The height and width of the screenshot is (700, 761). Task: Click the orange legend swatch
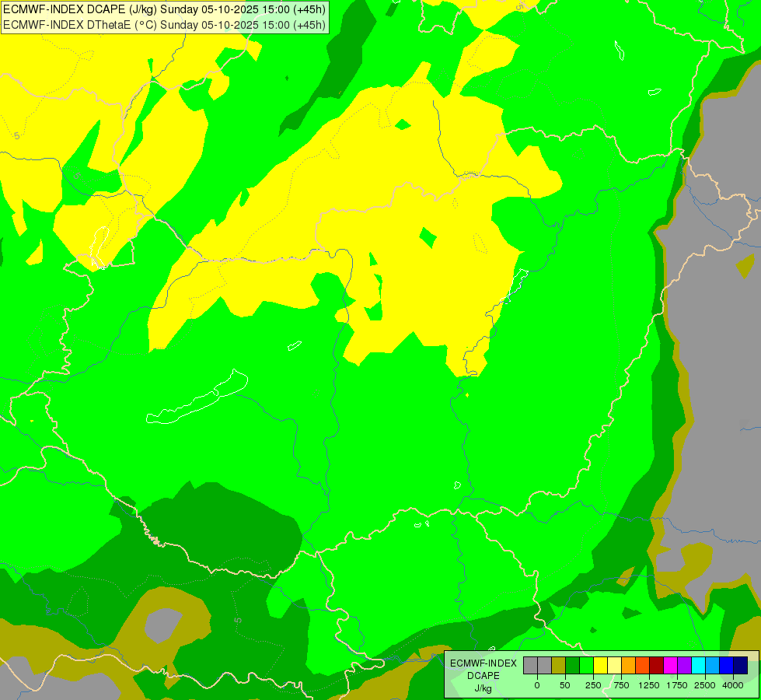628,665
